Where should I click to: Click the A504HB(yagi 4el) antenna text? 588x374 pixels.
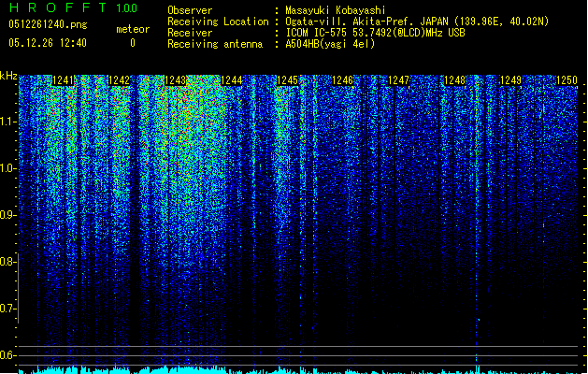(330, 44)
